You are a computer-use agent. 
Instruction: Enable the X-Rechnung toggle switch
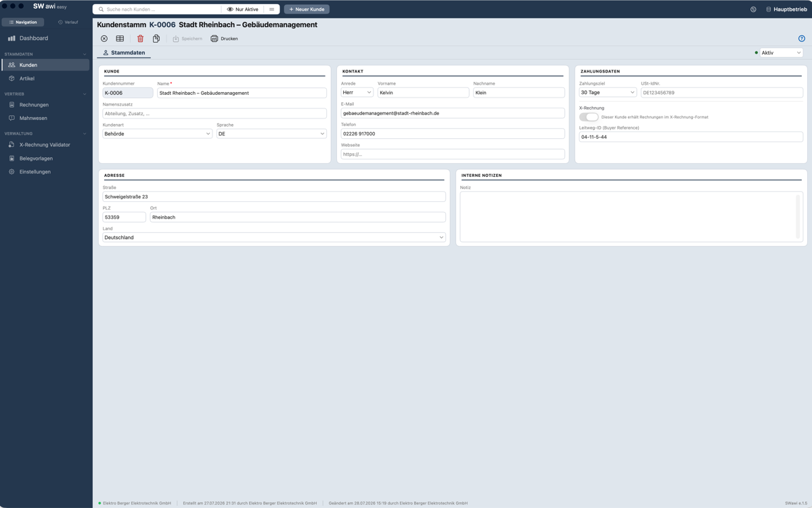click(x=589, y=117)
